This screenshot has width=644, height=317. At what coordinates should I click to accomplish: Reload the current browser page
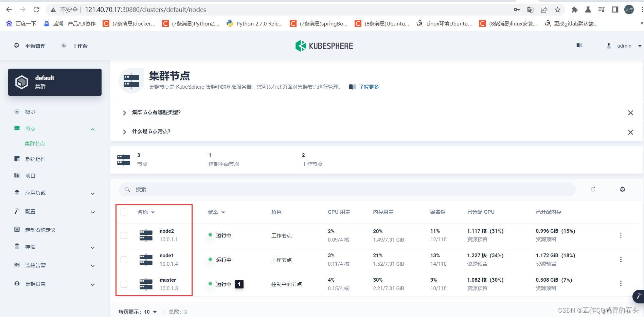[36, 10]
